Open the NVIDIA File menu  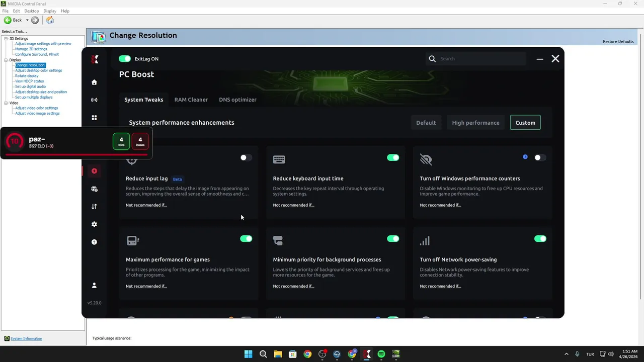pos(6,11)
